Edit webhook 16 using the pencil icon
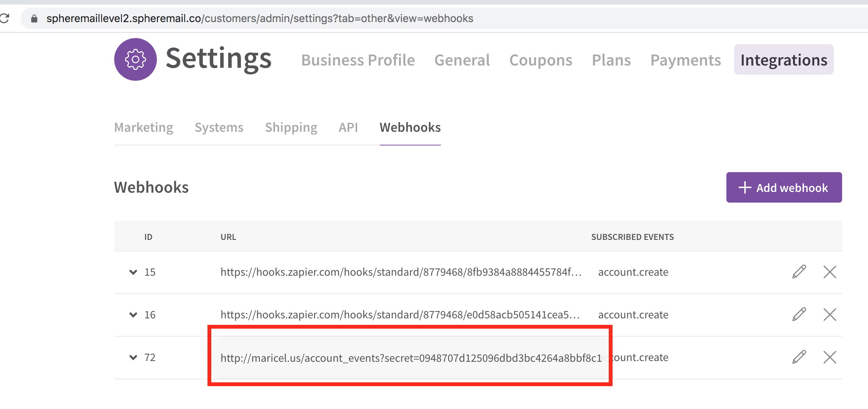Screen dimensions: 868x409 (799, 315)
